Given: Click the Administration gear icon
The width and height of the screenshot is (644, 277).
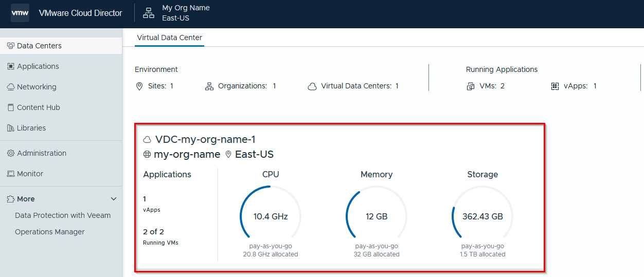Looking at the screenshot, I should (11, 153).
